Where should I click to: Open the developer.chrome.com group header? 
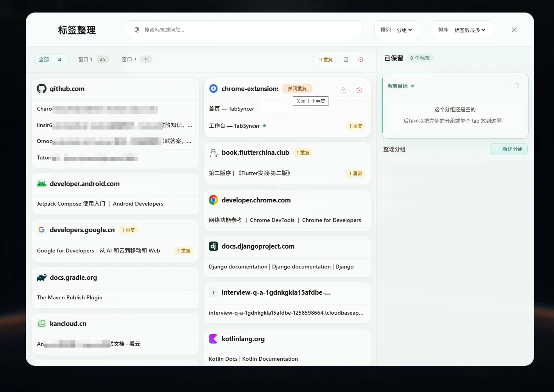point(287,200)
